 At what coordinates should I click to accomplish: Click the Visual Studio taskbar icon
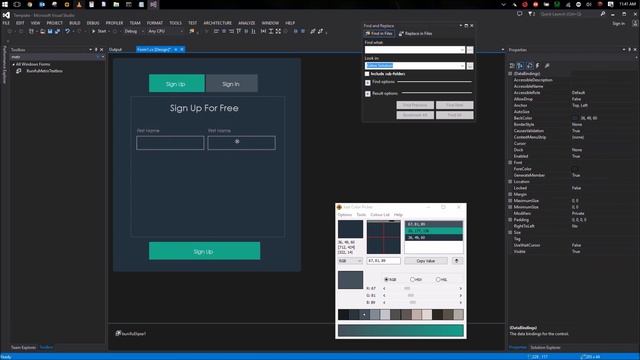153,4
